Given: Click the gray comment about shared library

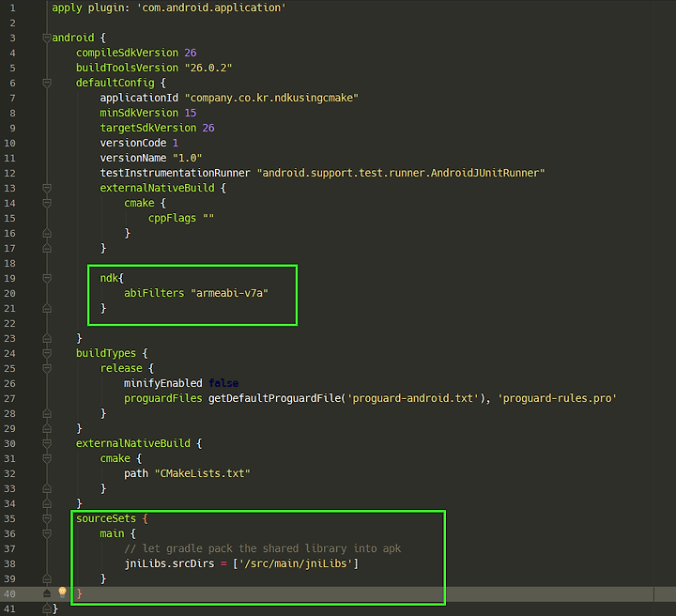Looking at the screenshot, I should click(263, 548).
